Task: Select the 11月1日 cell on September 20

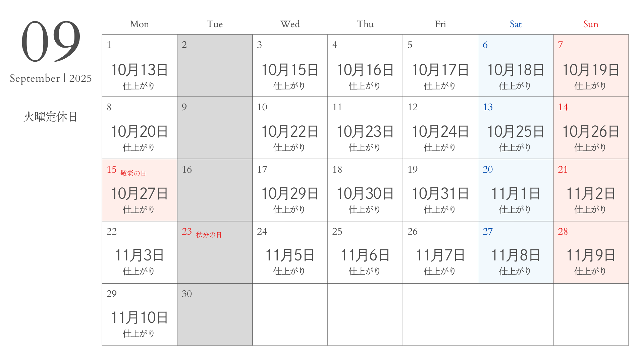Action: 516,190
